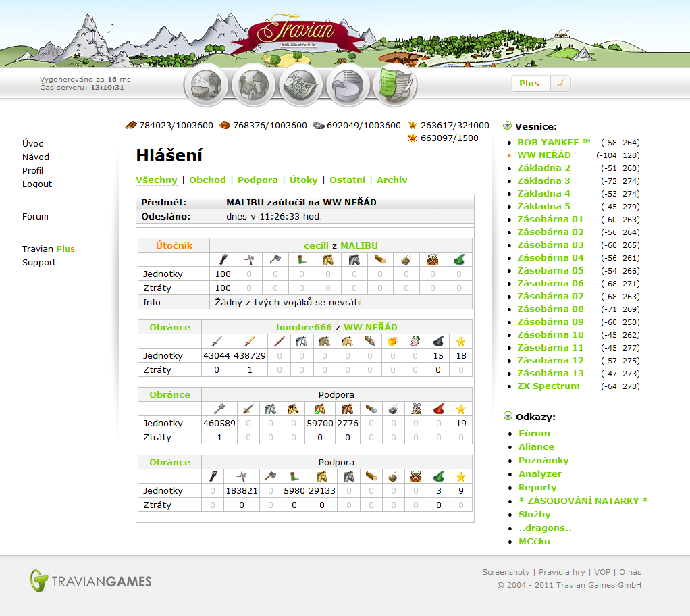This screenshot has width=690, height=616.
Task: Click the hombre666 defender's praetorian icon
Action: (x=250, y=341)
